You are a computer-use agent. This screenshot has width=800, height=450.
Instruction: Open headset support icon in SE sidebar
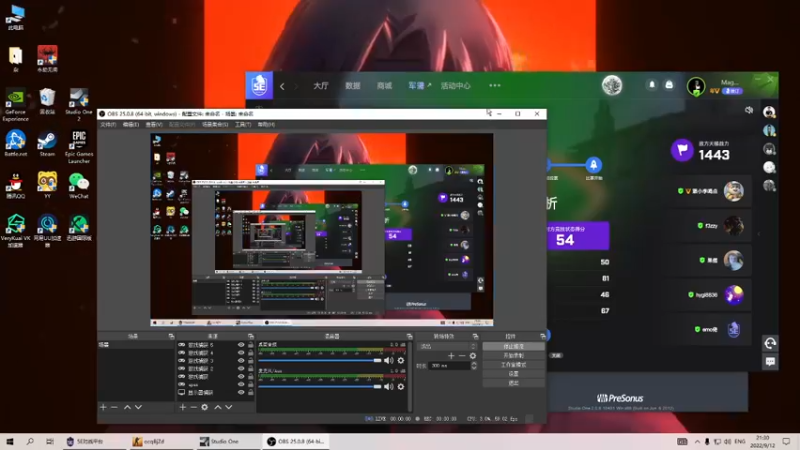[770, 343]
